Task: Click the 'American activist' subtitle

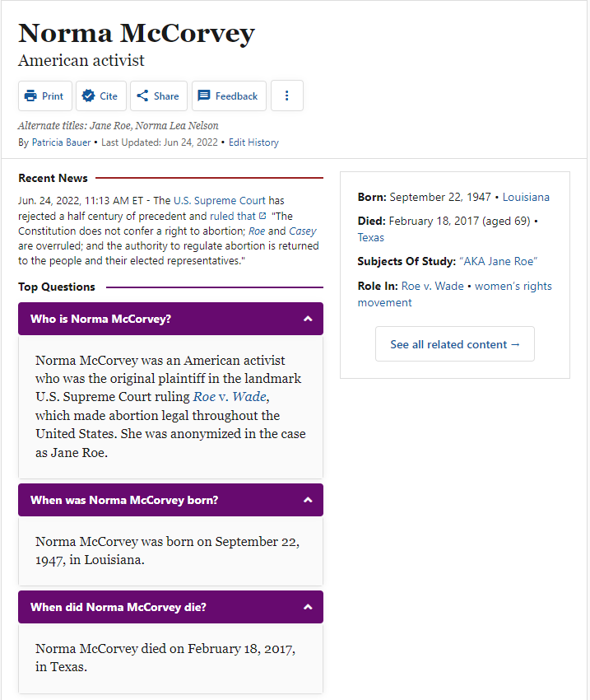Action: pos(81,60)
